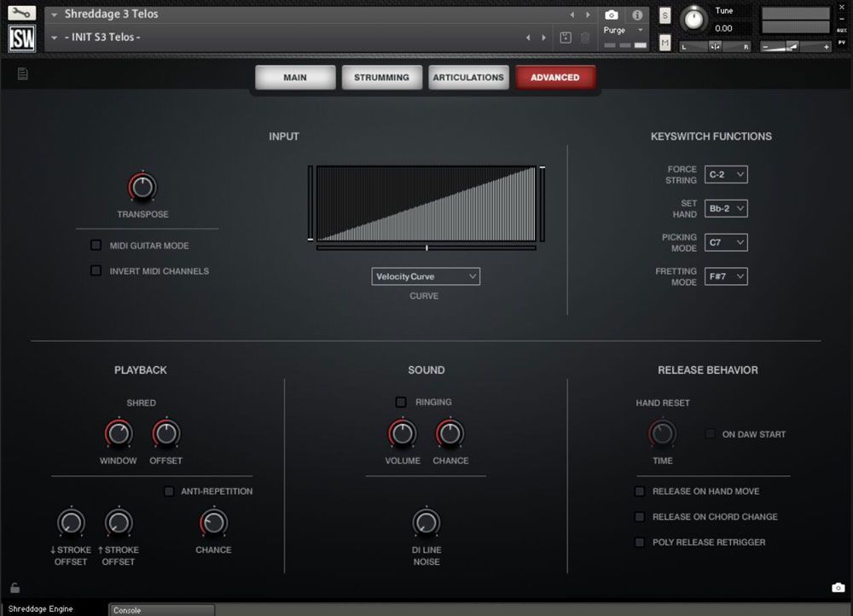Image resolution: width=853 pixels, height=616 pixels.
Task: Click the horizontal slider under velocity curve
Action: pyautogui.click(x=426, y=248)
